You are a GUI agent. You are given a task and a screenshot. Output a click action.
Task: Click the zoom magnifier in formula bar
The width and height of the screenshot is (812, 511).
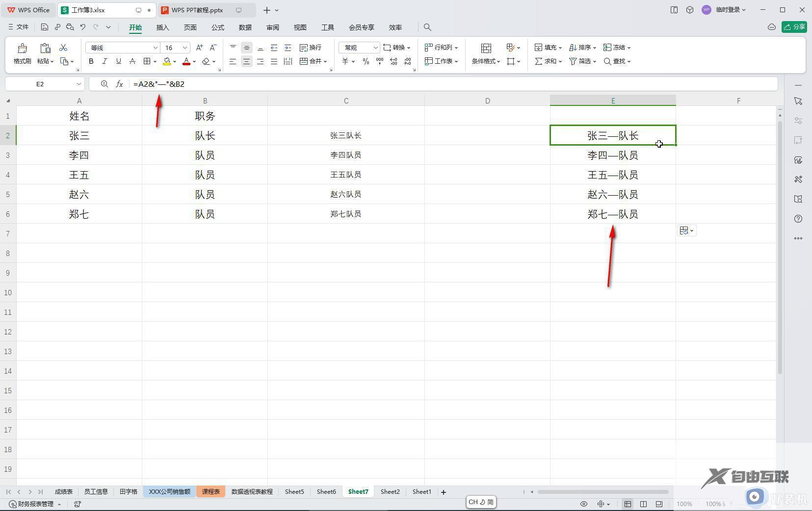(x=104, y=84)
